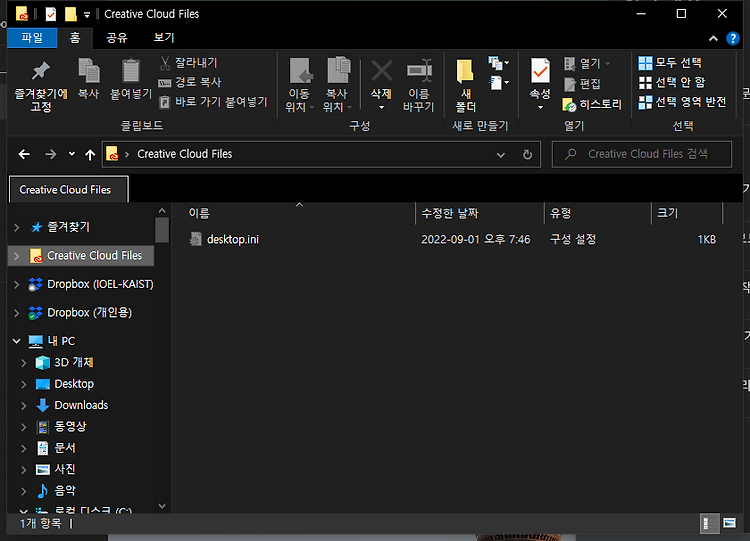This screenshot has height=541, width=750.
Task: Open recent locations dropdown arrow
Action: point(72,154)
